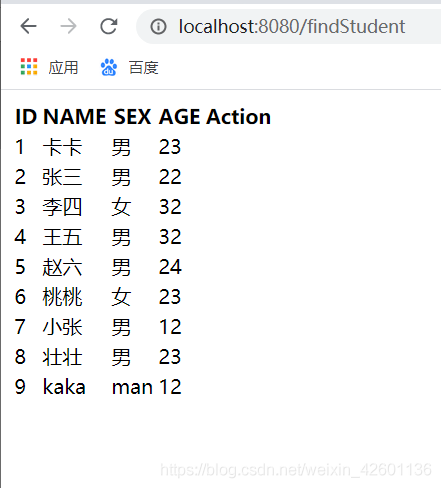The image size is (441, 488).
Task: Click the browser forward arrow
Action: pyautogui.click(x=68, y=26)
